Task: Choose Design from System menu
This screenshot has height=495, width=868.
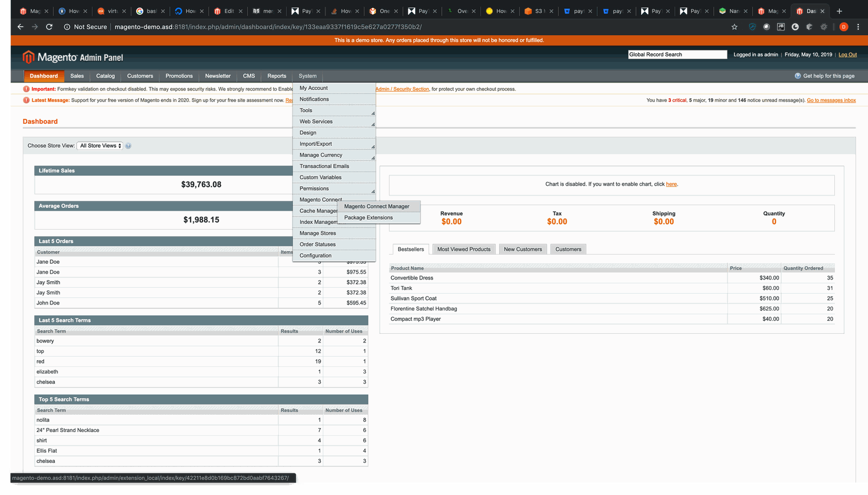Action: point(334,132)
